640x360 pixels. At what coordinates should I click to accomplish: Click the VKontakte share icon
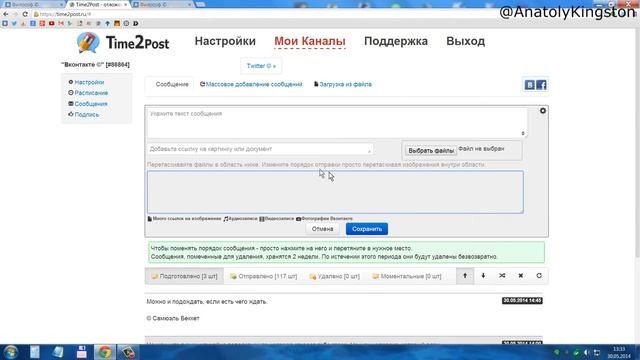tap(529, 85)
